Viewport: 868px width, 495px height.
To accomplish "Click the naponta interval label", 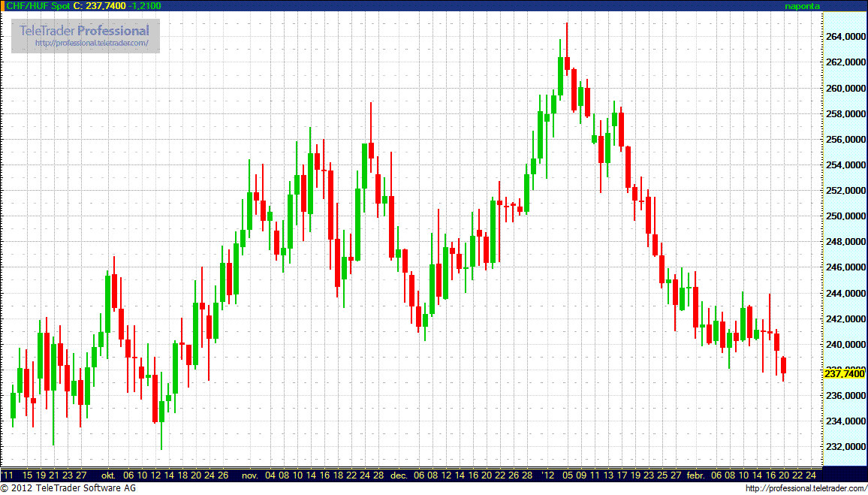I will [x=803, y=6].
